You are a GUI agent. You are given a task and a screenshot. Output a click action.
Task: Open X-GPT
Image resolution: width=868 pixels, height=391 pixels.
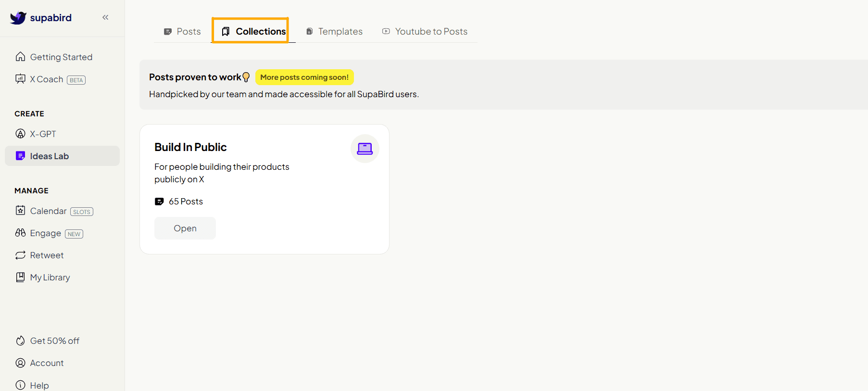coord(62,134)
